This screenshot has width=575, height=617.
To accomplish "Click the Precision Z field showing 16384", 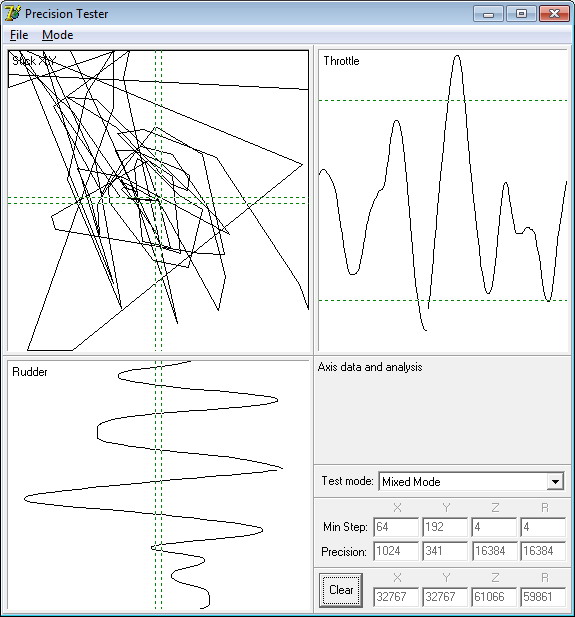I will tap(494, 551).
